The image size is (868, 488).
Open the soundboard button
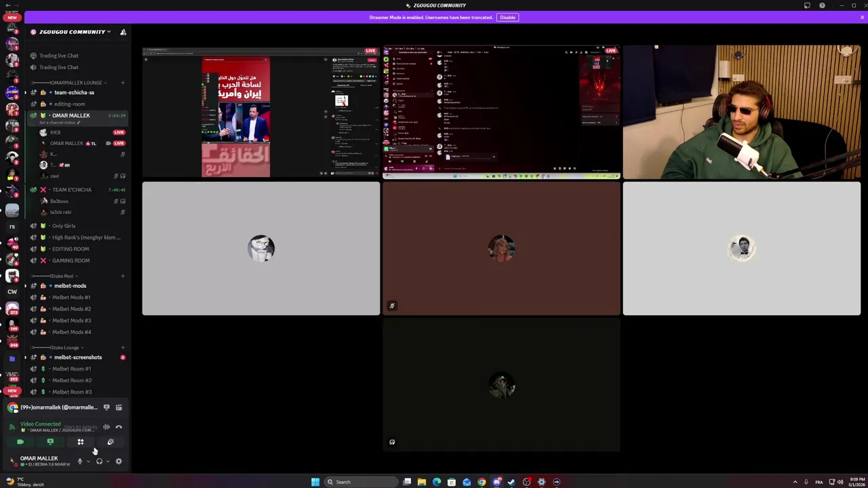(x=111, y=442)
